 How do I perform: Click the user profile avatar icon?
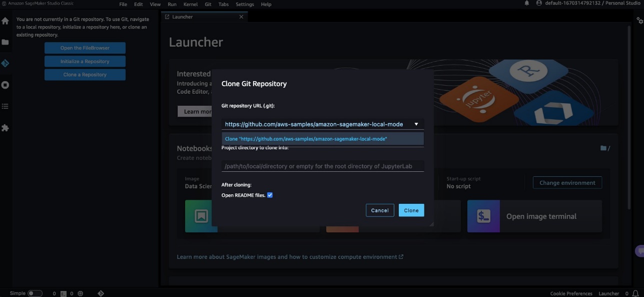[539, 3]
